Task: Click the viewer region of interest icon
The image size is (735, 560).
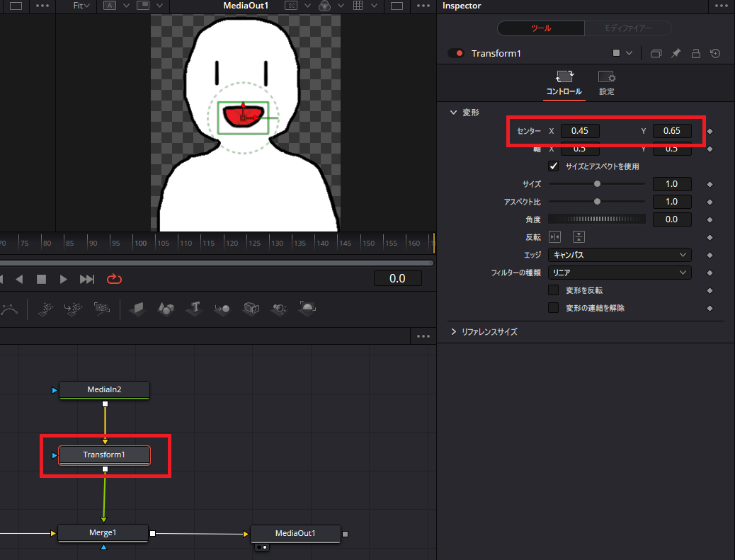Action: click(291, 6)
